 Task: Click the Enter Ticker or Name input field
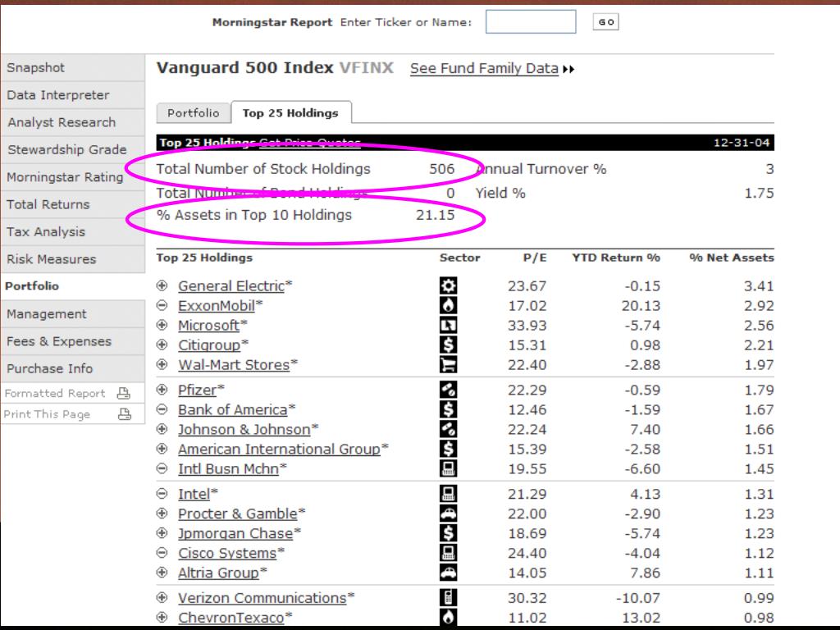[x=531, y=22]
